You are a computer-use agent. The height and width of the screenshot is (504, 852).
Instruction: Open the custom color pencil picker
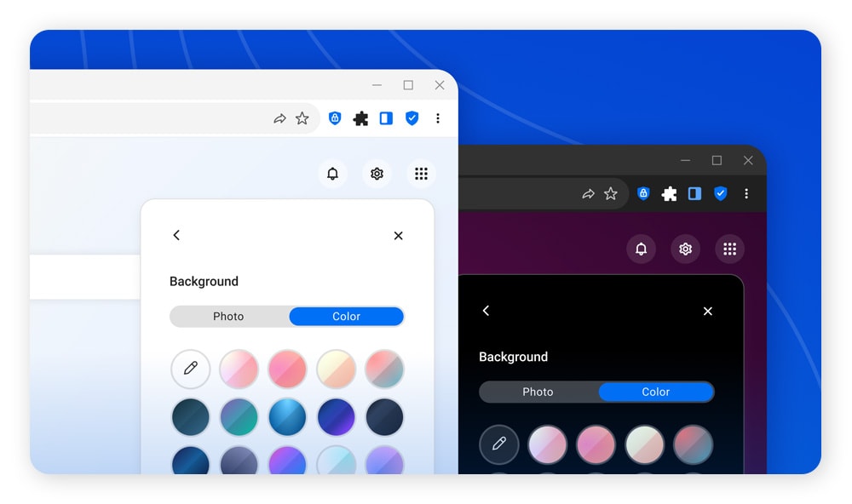click(190, 369)
